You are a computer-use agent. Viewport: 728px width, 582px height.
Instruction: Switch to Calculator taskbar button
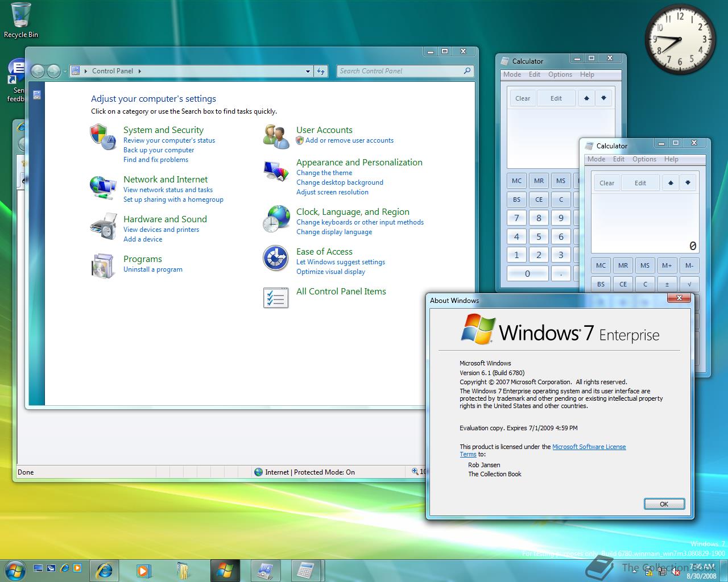(x=306, y=570)
